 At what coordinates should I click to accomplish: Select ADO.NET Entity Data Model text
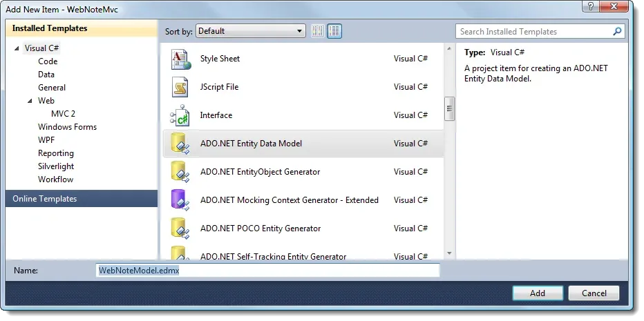[x=251, y=144]
